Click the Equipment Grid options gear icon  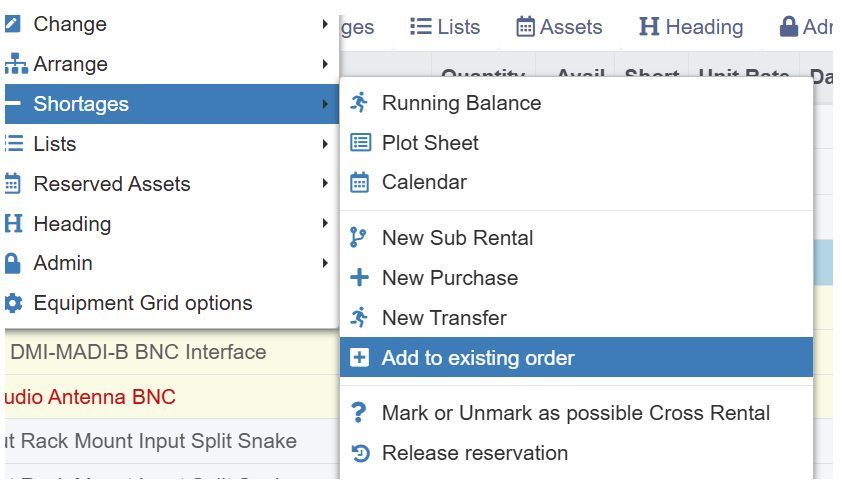(13, 303)
